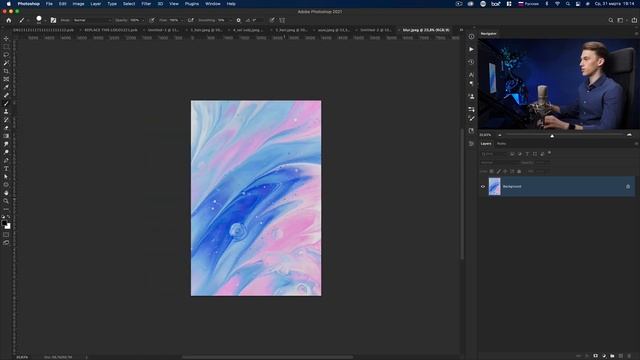Open the Flow value dropdown
This screenshot has height=360, width=640.
(x=181, y=20)
